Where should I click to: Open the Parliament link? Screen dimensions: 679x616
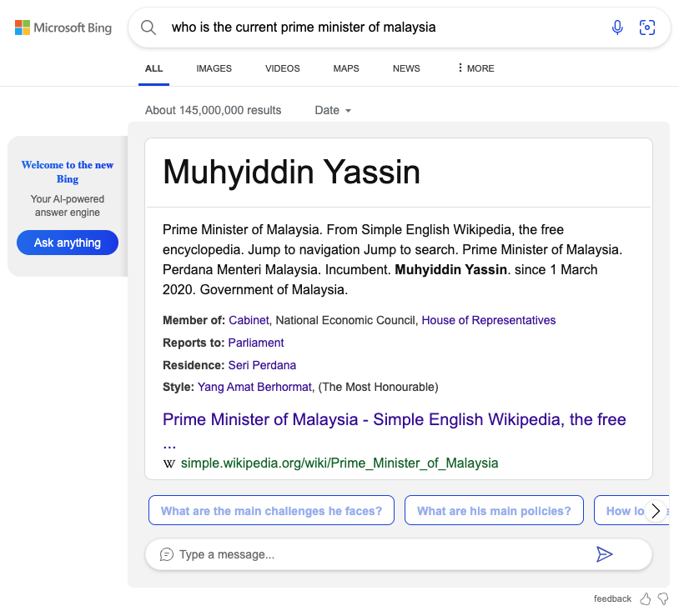[x=256, y=343]
